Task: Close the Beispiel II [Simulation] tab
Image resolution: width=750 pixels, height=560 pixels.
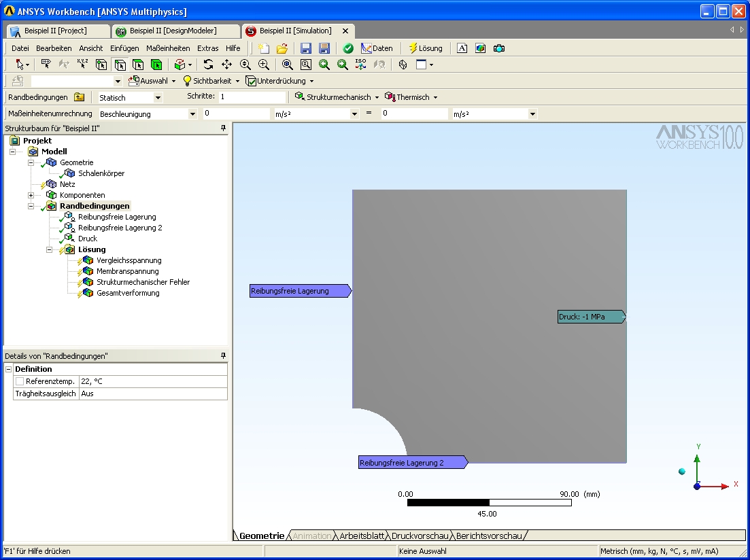Action: [x=345, y=31]
